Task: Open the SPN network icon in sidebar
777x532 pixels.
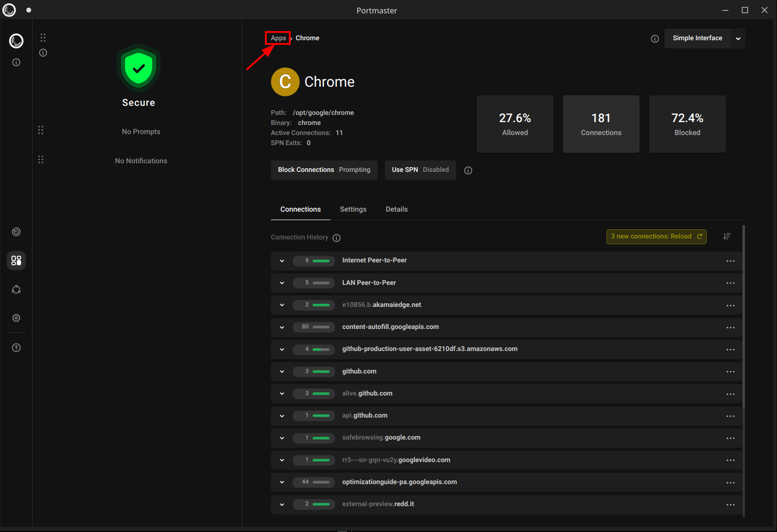Action: pos(16,289)
